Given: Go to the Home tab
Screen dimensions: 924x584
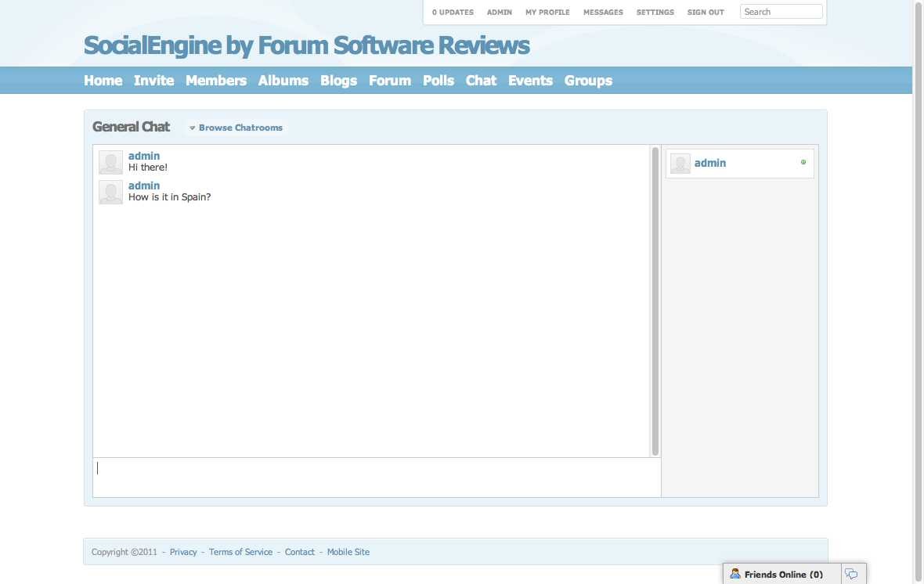Looking at the screenshot, I should tap(103, 81).
